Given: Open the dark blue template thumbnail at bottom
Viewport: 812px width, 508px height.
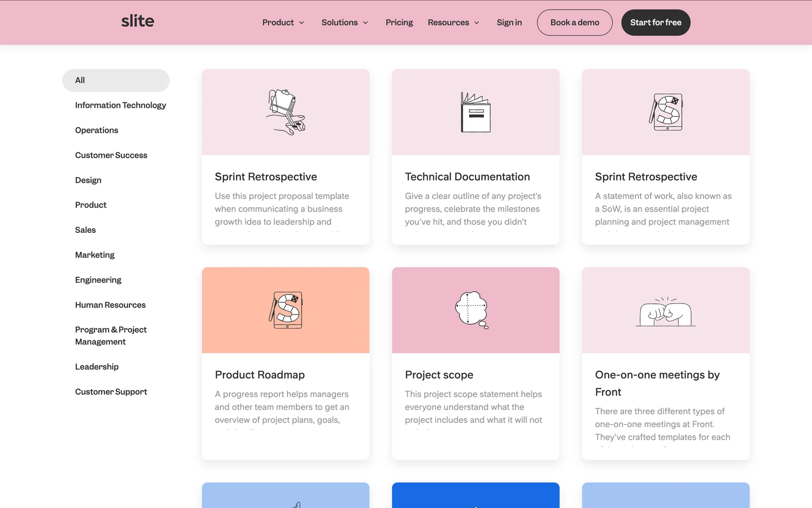Looking at the screenshot, I should 475,495.
